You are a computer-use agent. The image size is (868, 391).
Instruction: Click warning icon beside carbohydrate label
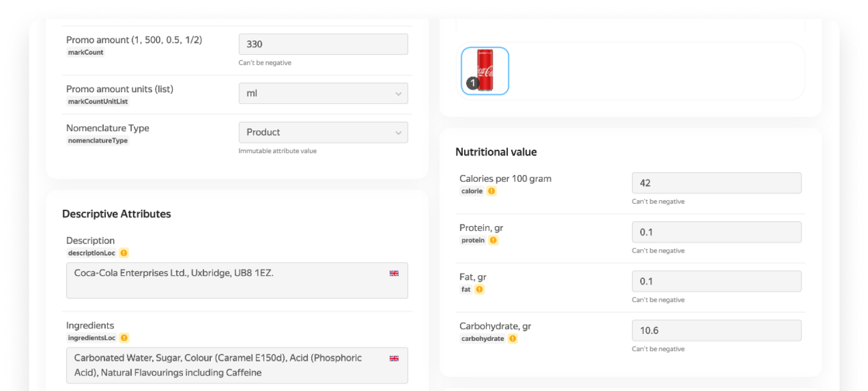pyautogui.click(x=513, y=339)
